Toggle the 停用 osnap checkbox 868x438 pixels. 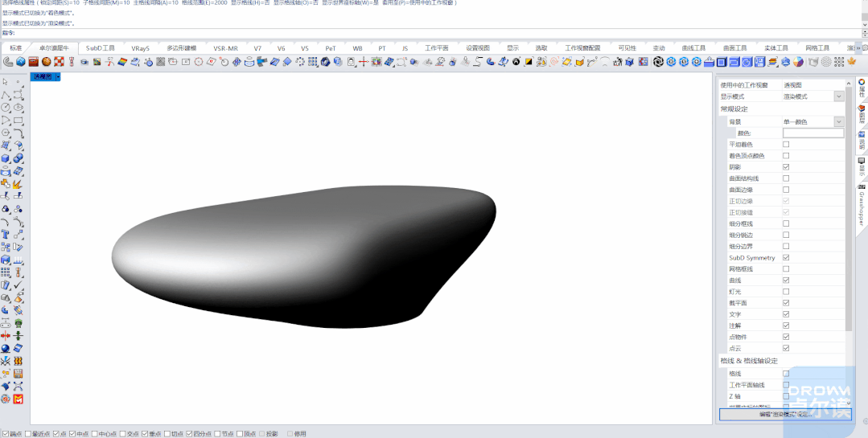tap(290, 434)
